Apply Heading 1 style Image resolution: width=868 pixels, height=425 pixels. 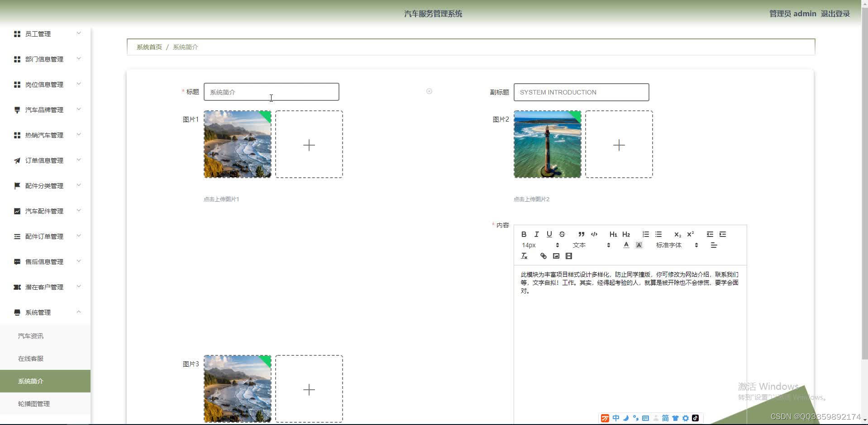613,234
